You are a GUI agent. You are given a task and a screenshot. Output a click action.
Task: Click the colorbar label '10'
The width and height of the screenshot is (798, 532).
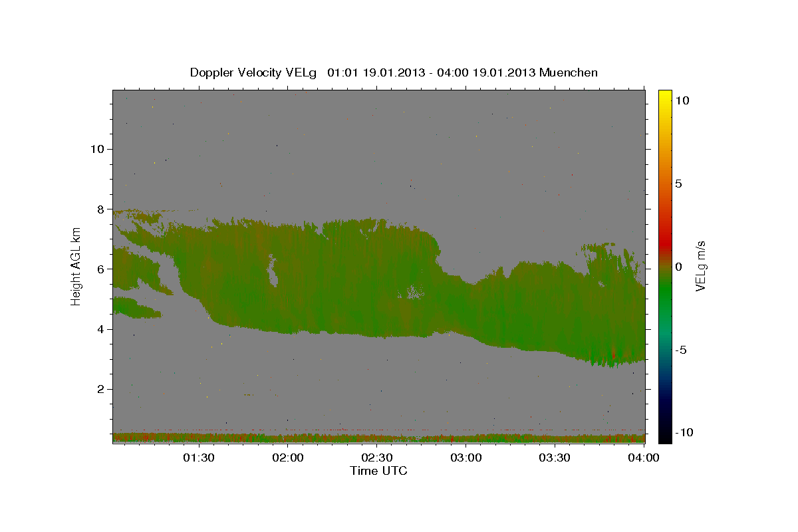click(x=681, y=100)
